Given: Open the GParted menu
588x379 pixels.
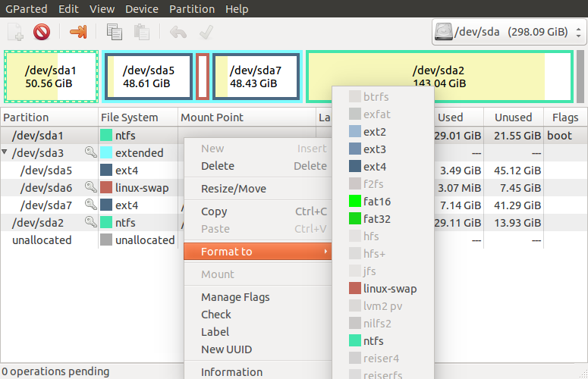Looking at the screenshot, I should [27, 8].
